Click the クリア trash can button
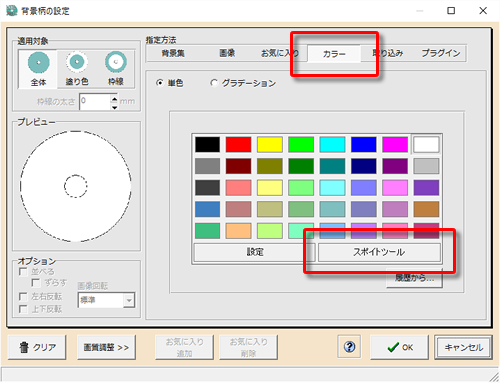500x383 pixels. coord(37,347)
